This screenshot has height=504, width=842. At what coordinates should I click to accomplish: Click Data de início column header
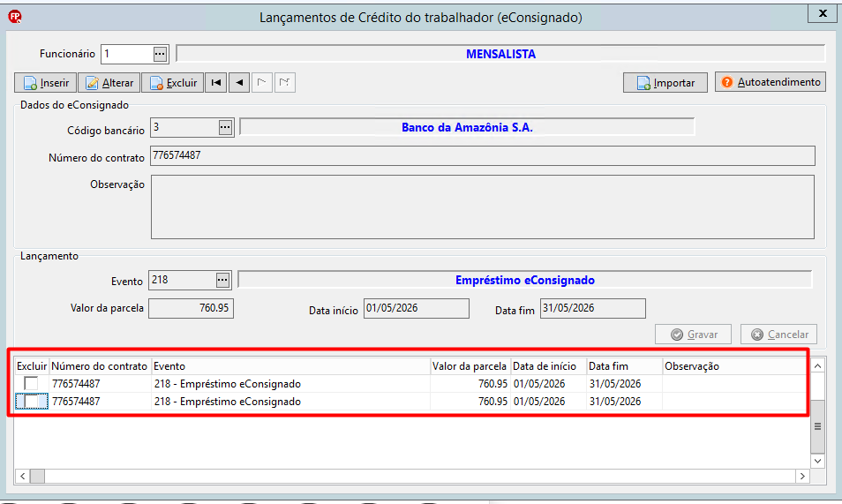[x=548, y=366]
